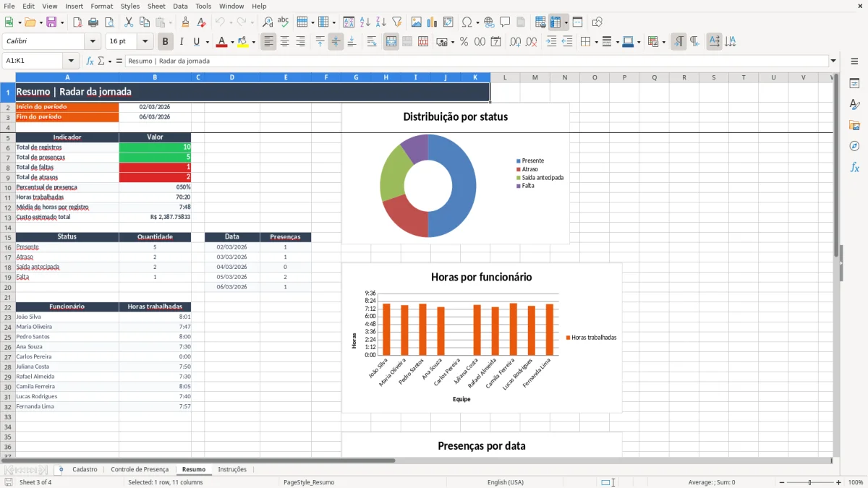This screenshot has width=868, height=488.
Task: Toggle Italic formatting
Action: point(182,42)
